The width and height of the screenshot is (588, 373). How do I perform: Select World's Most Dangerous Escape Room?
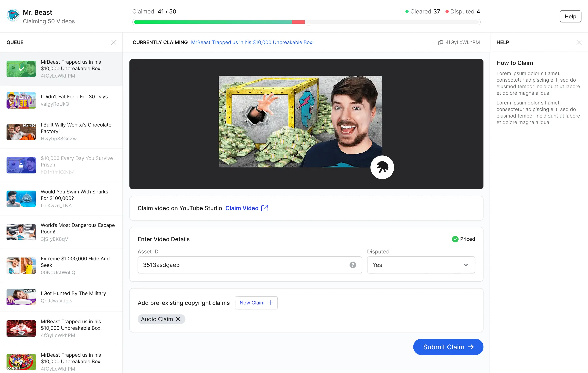click(61, 232)
